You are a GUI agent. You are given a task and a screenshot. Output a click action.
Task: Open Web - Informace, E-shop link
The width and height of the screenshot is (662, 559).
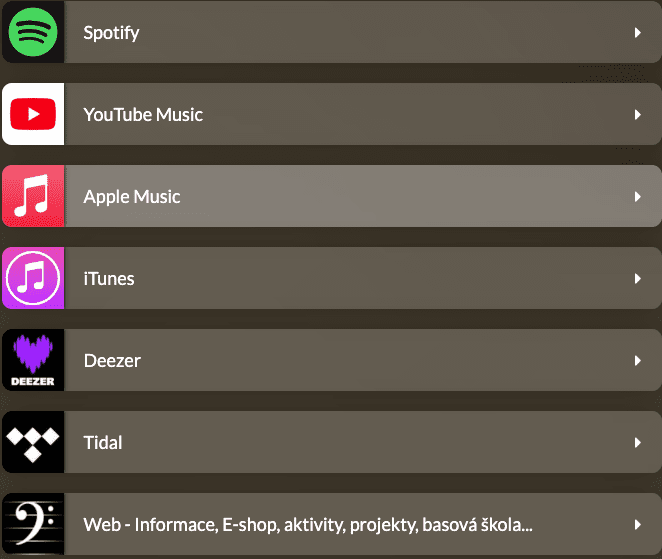click(307, 525)
